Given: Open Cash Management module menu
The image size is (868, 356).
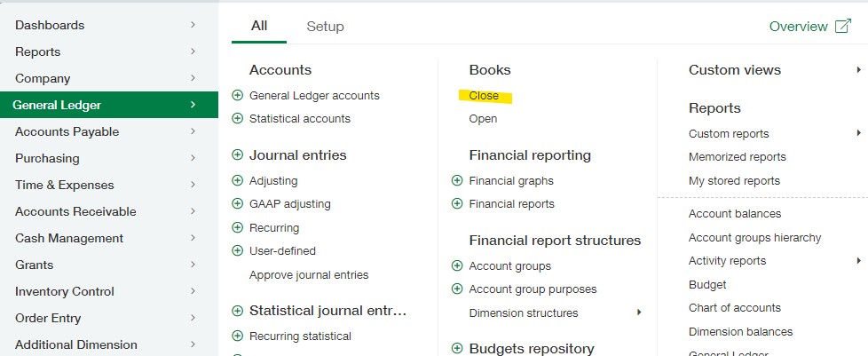Looking at the screenshot, I should [x=69, y=238].
